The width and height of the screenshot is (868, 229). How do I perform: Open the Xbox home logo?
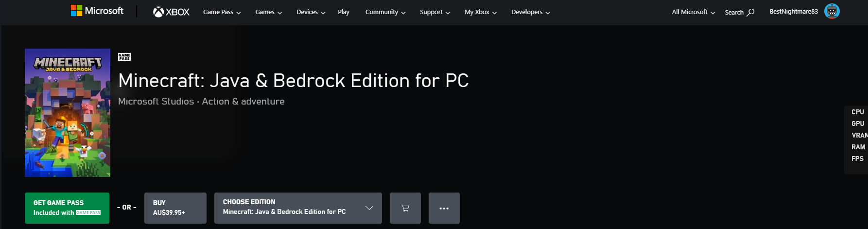[x=171, y=12]
